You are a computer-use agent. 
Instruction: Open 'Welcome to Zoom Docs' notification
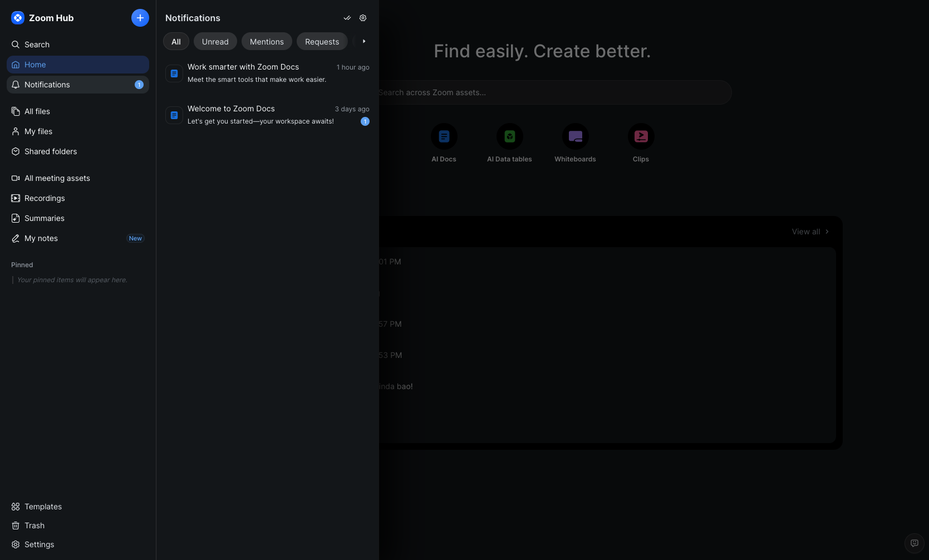pos(268,115)
